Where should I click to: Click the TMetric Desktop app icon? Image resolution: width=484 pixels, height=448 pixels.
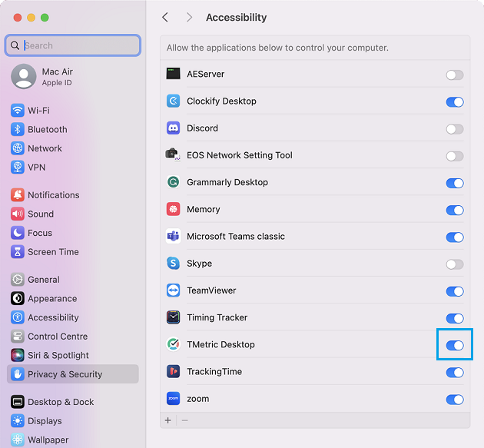click(x=173, y=344)
